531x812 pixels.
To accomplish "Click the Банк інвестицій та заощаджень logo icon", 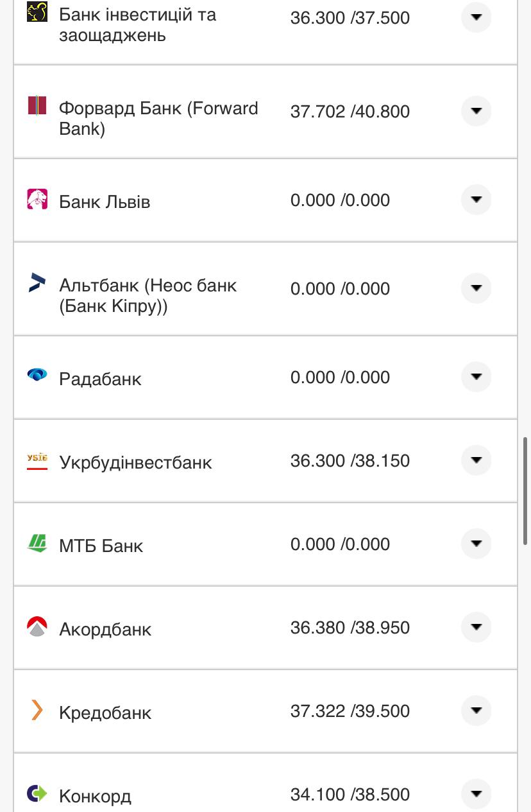I will [37, 12].
